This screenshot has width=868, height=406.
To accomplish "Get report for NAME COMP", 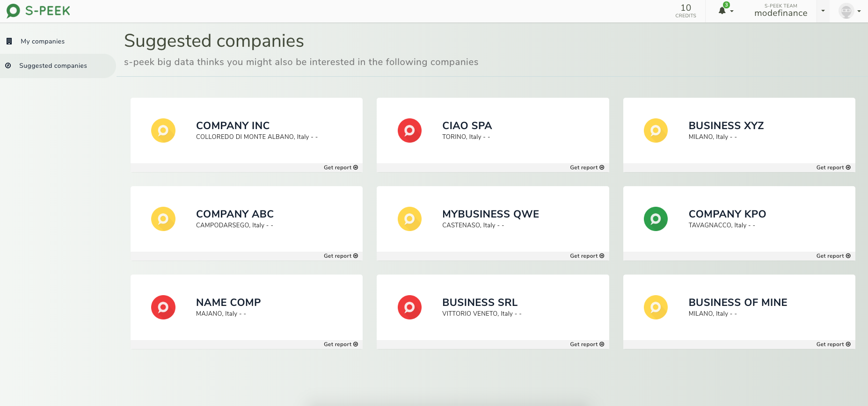I will click(x=341, y=344).
